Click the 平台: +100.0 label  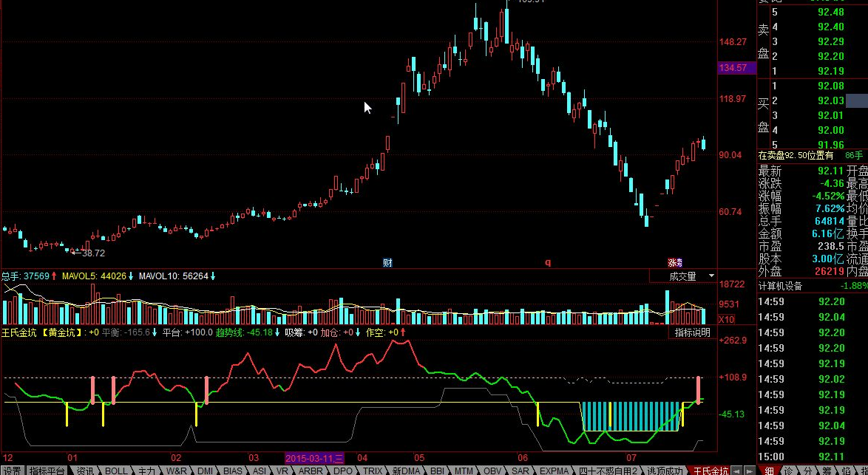[x=188, y=332]
